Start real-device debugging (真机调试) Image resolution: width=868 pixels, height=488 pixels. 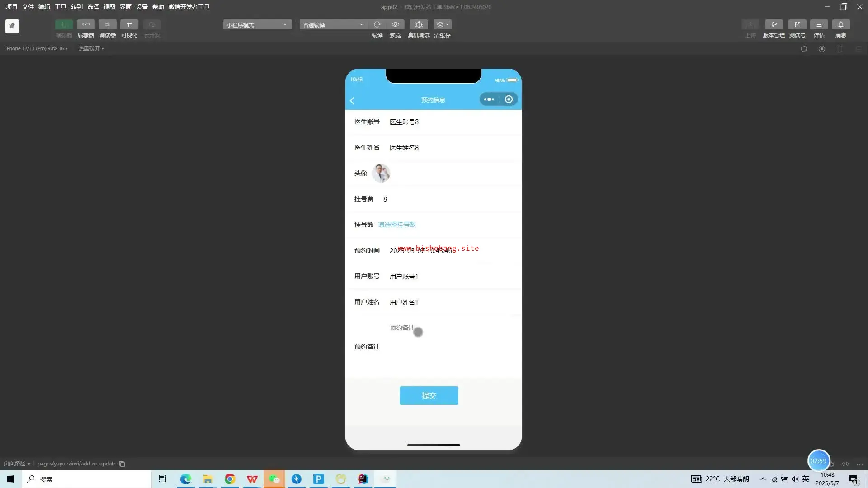tap(419, 24)
